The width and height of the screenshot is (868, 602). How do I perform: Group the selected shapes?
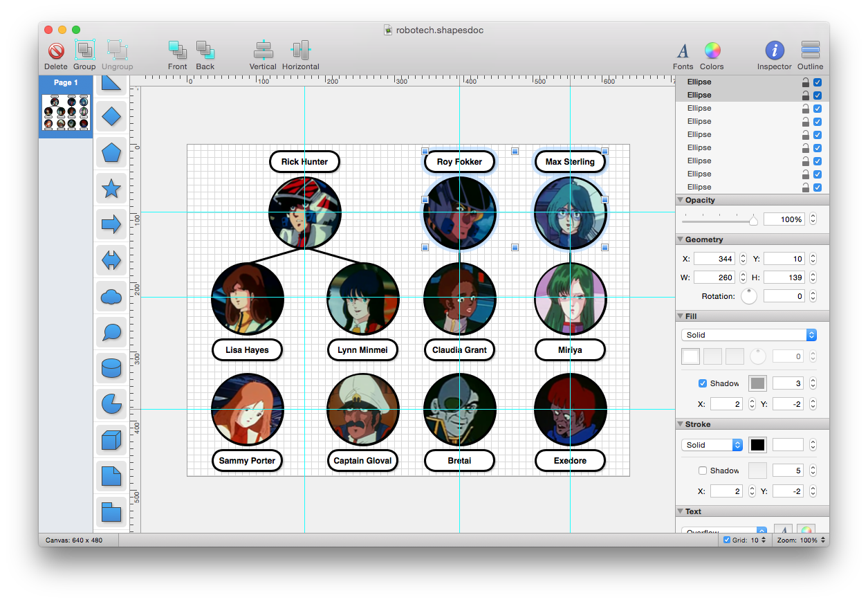(x=84, y=55)
